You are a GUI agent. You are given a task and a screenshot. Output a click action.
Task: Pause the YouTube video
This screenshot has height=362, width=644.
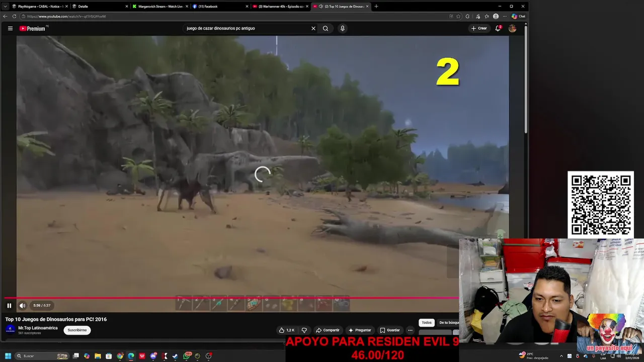pyautogui.click(x=9, y=305)
